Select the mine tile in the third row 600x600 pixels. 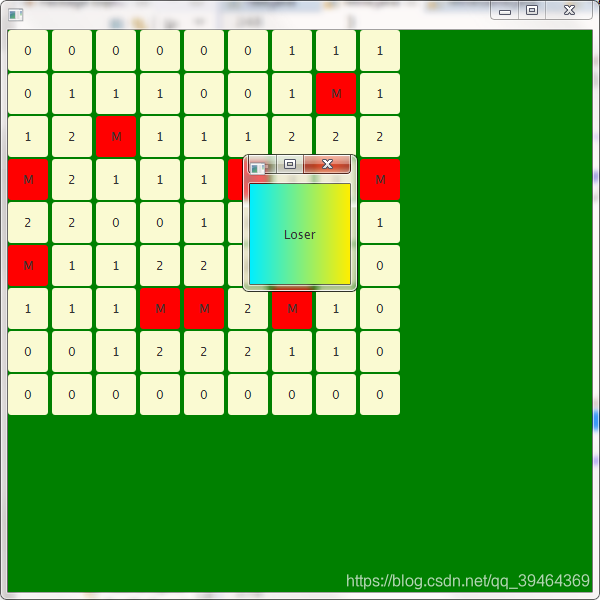(x=116, y=137)
